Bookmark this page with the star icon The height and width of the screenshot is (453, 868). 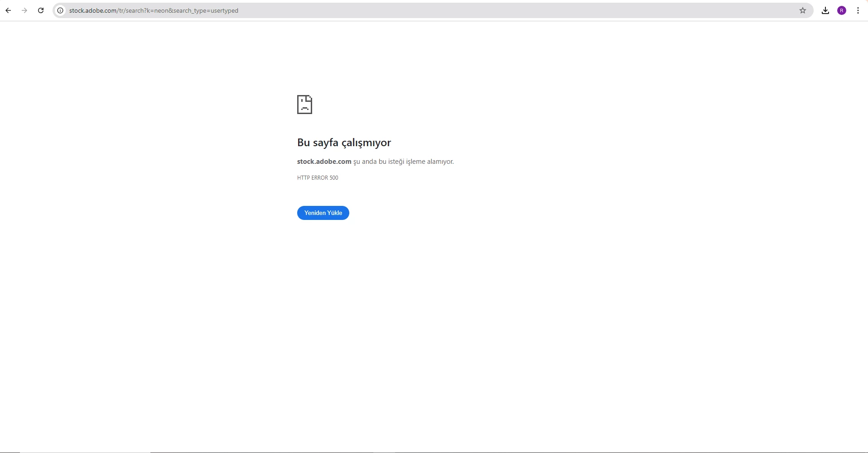click(803, 10)
